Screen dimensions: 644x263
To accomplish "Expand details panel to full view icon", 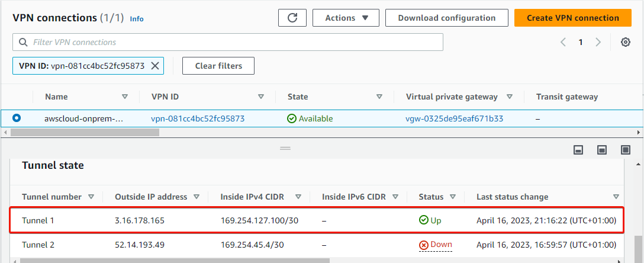I will click(626, 150).
